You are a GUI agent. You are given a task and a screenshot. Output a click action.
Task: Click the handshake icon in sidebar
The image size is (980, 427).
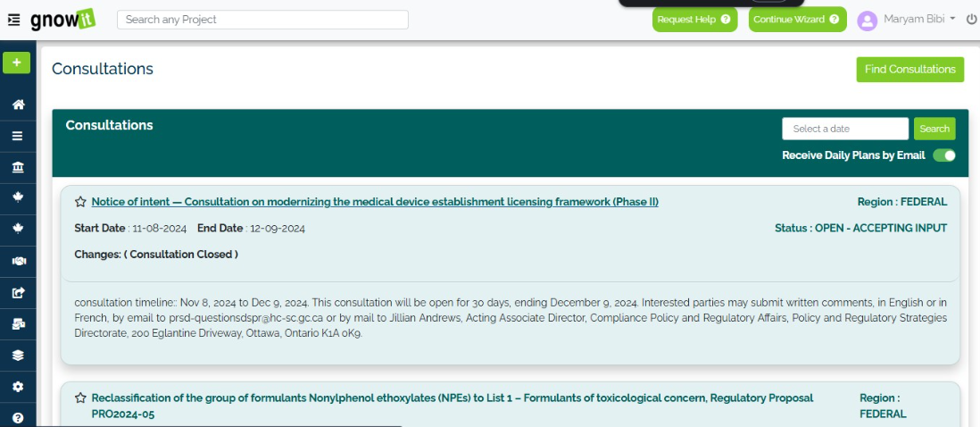tap(18, 261)
